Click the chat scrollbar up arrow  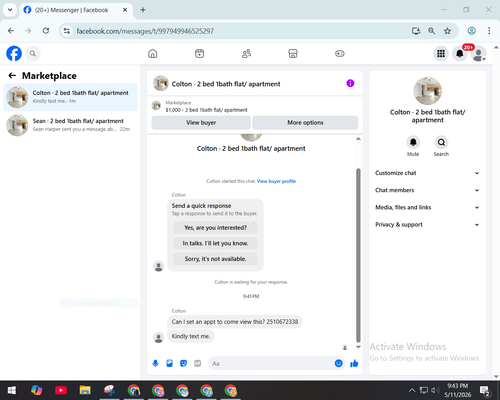point(358,139)
